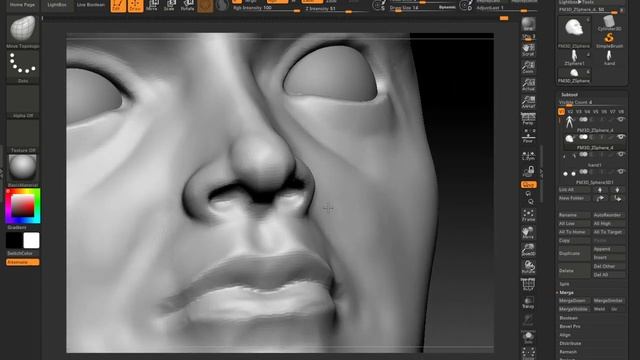
Task: Click the List All button
Action: (574, 190)
